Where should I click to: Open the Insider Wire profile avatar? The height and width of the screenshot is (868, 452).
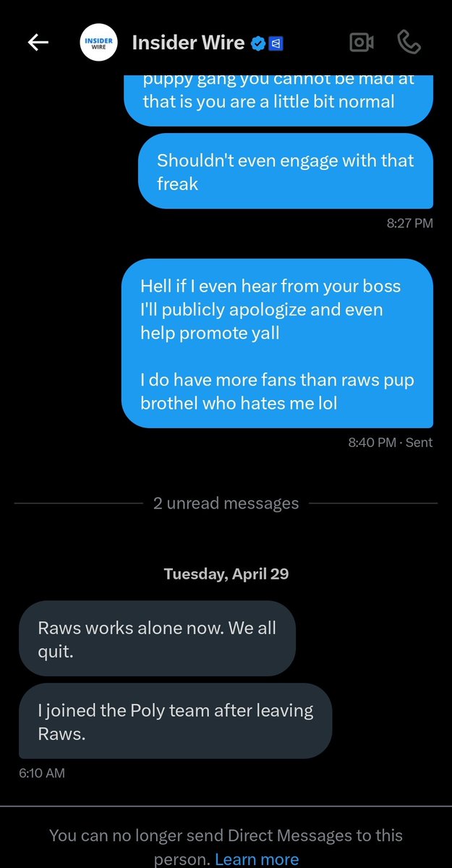pos(98,43)
